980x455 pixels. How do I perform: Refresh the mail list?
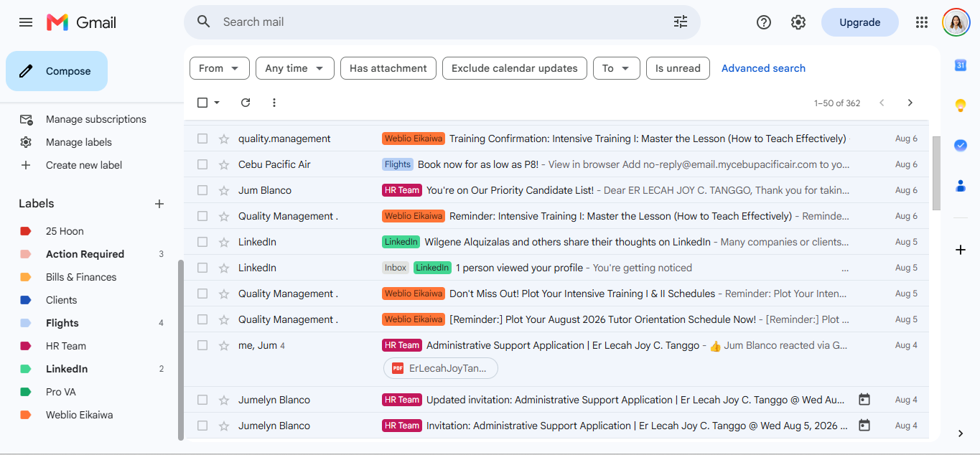pos(246,103)
